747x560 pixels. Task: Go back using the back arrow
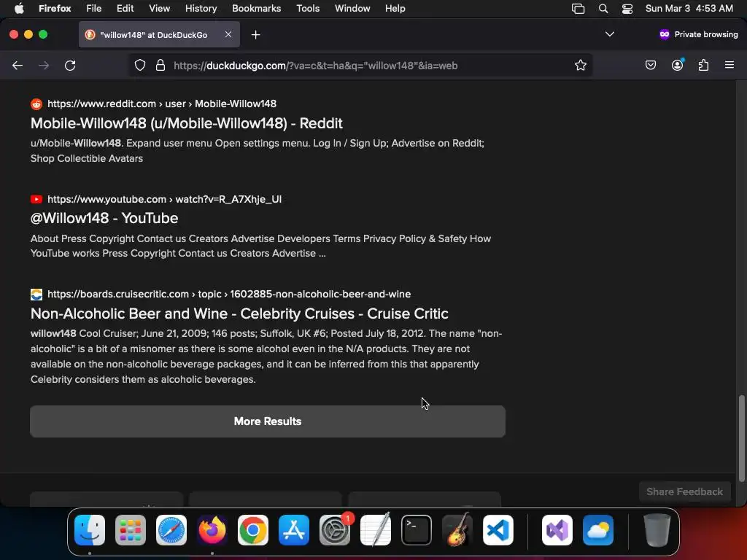pos(18,65)
